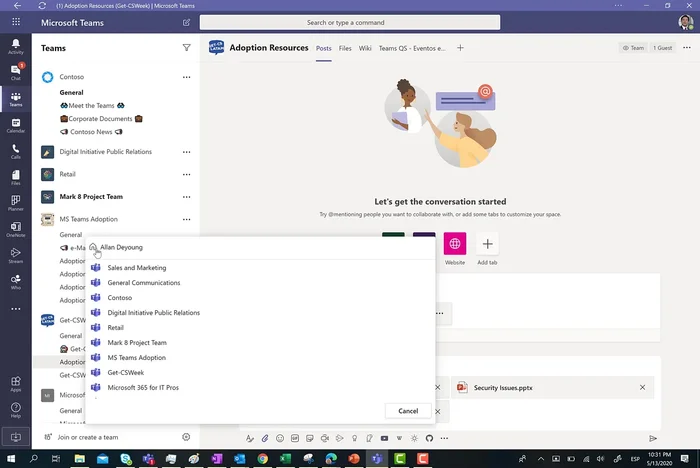The height and width of the screenshot is (468, 700).
Task: Click the new chat compose icon
Action: [187, 22]
